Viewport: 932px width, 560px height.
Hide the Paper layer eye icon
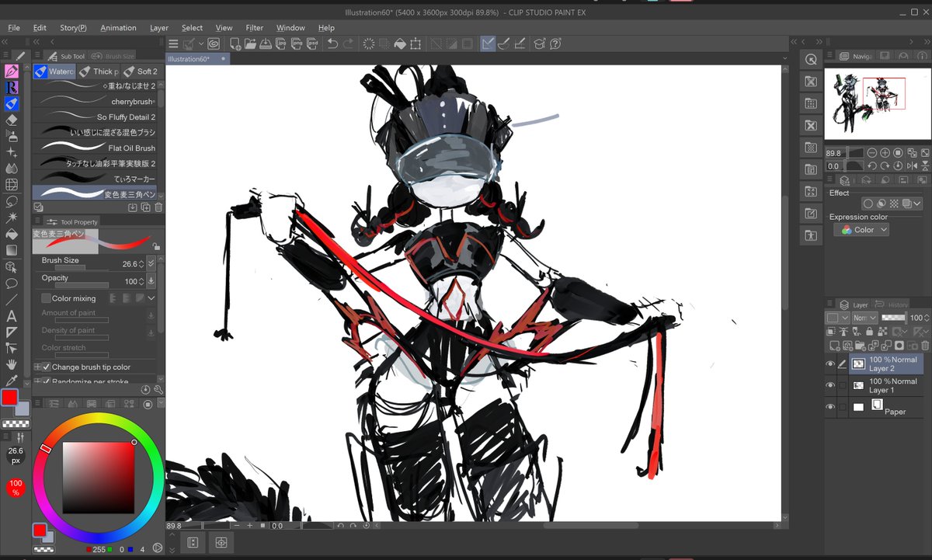(x=830, y=407)
